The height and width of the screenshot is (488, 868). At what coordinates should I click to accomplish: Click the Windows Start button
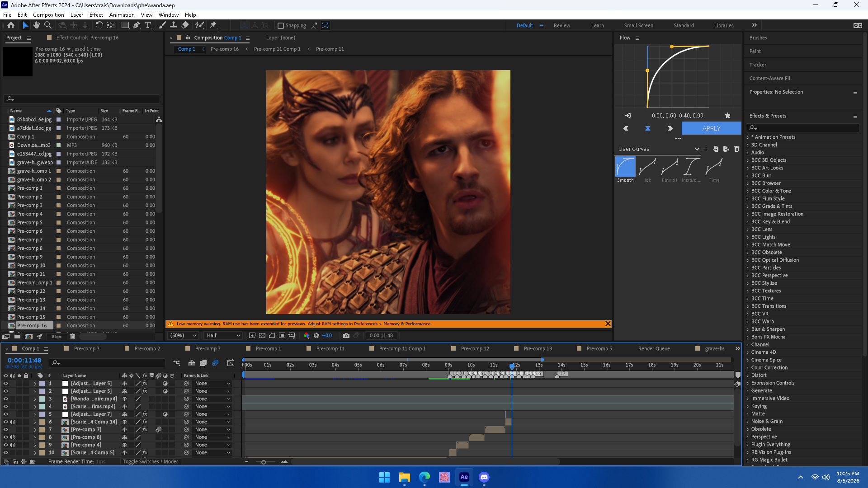(x=385, y=477)
